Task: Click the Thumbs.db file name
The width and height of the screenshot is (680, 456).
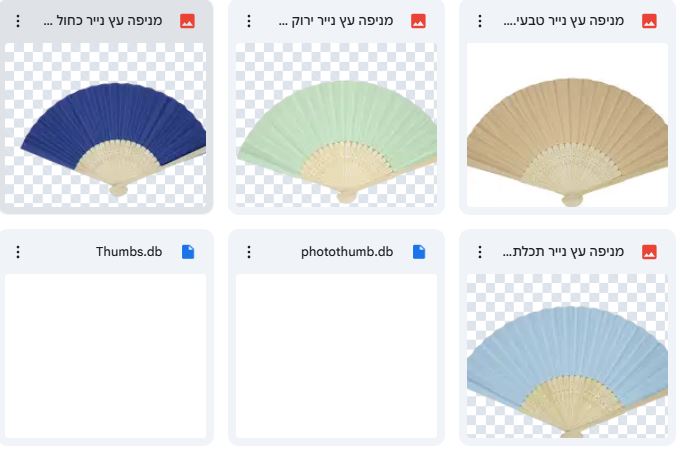Action: pyautogui.click(x=129, y=252)
